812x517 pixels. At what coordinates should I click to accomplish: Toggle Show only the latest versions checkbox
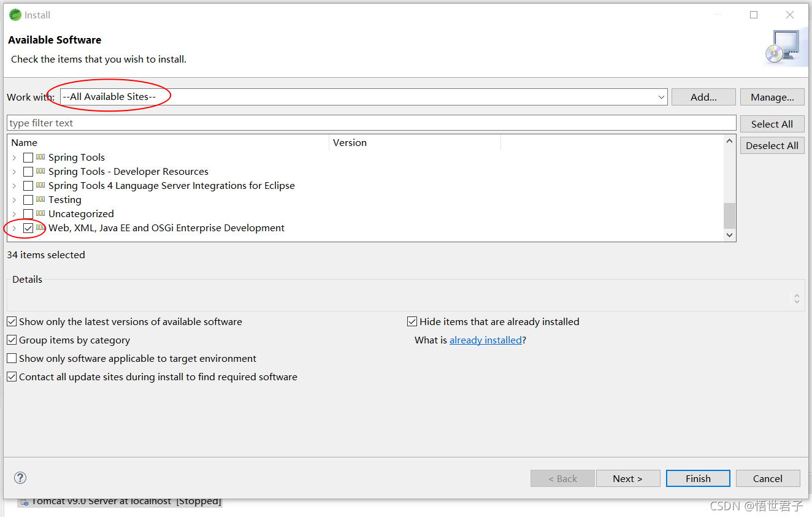tap(12, 321)
